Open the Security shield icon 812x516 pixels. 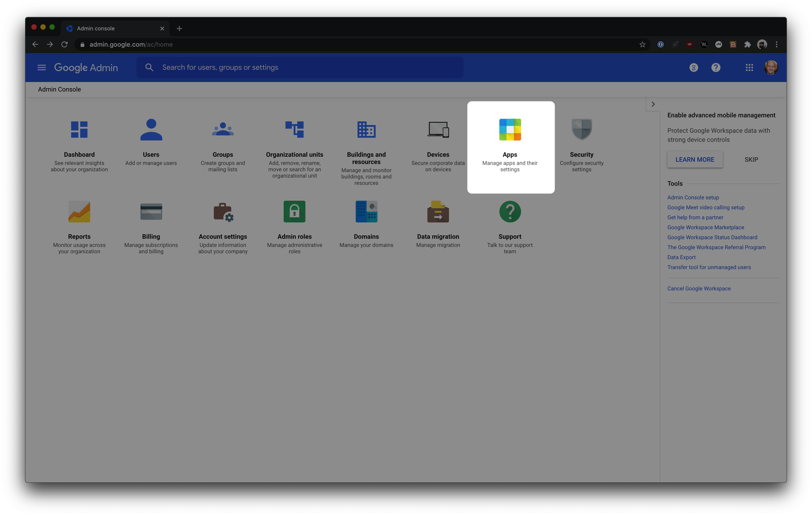(582, 129)
